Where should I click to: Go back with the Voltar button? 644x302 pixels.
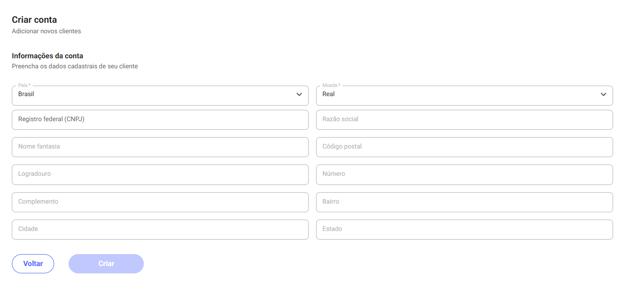33,264
